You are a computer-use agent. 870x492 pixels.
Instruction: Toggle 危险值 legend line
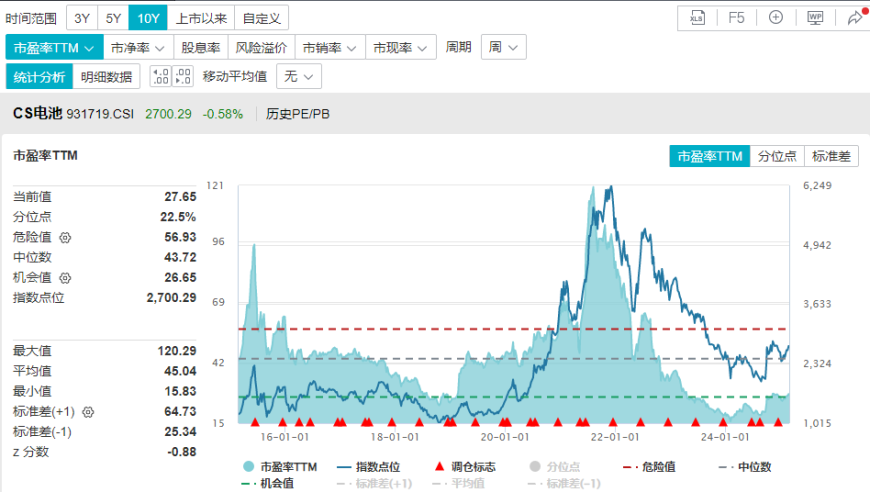click(649, 467)
